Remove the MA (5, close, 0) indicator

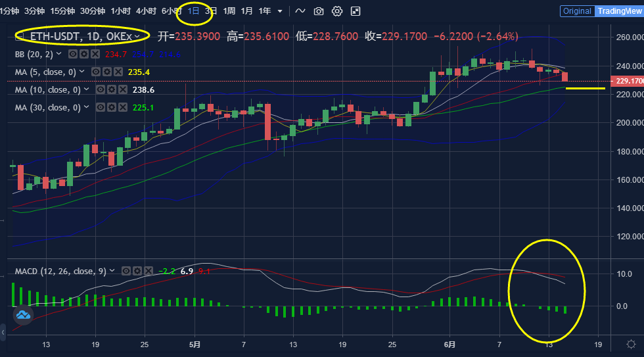pos(118,72)
